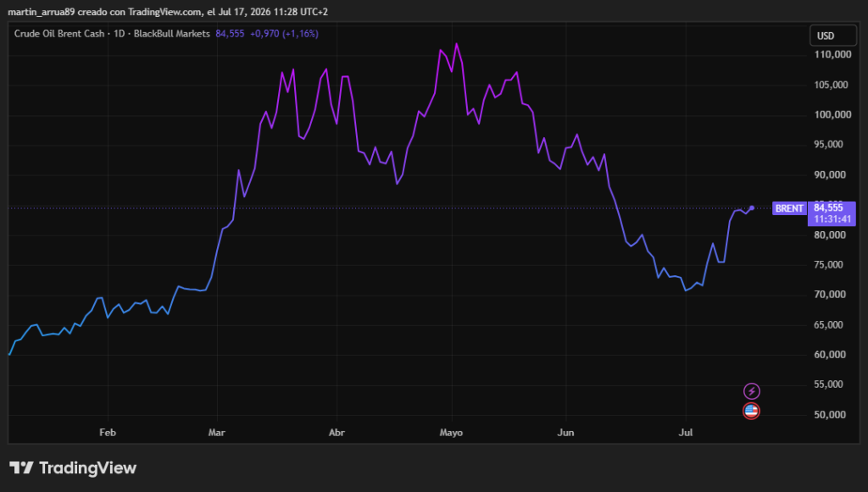Click the 50,000 price axis label
The width and height of the screenshot is (868, 492).
click(830, 415)
